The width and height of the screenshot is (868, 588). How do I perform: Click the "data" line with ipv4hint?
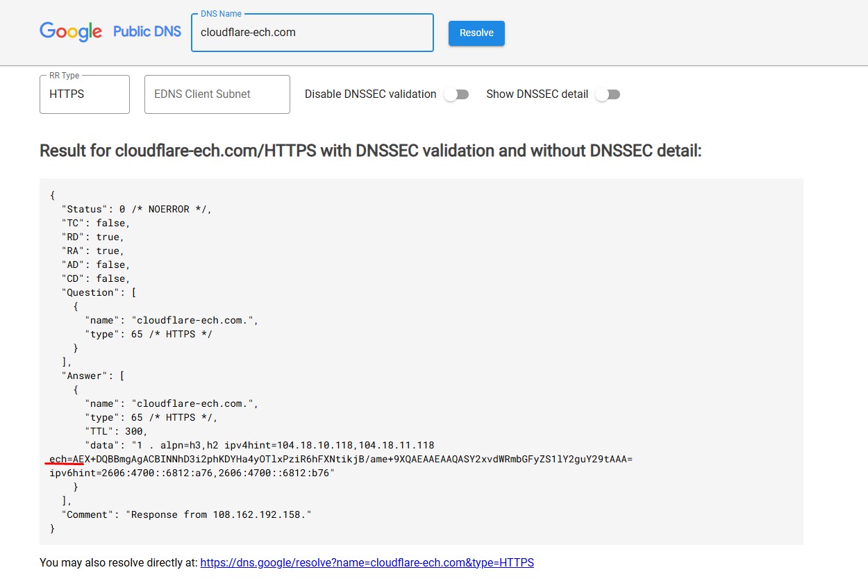tap(259, 445)
